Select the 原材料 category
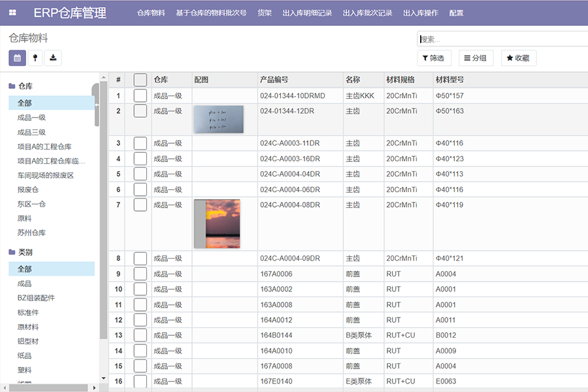The image size is (588, 392). coord(28,327)
